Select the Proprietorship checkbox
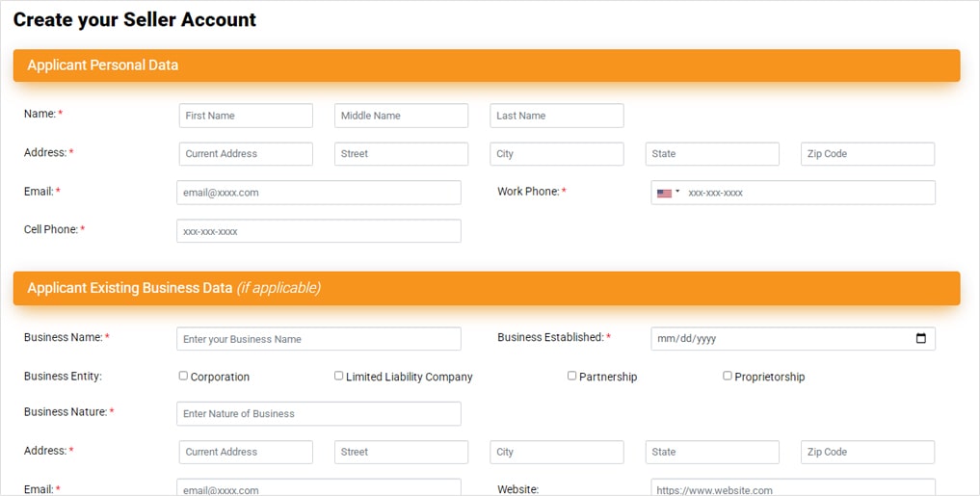Viewport: 980px width, 496px height. pyautogui.click(x=727, y=376)
